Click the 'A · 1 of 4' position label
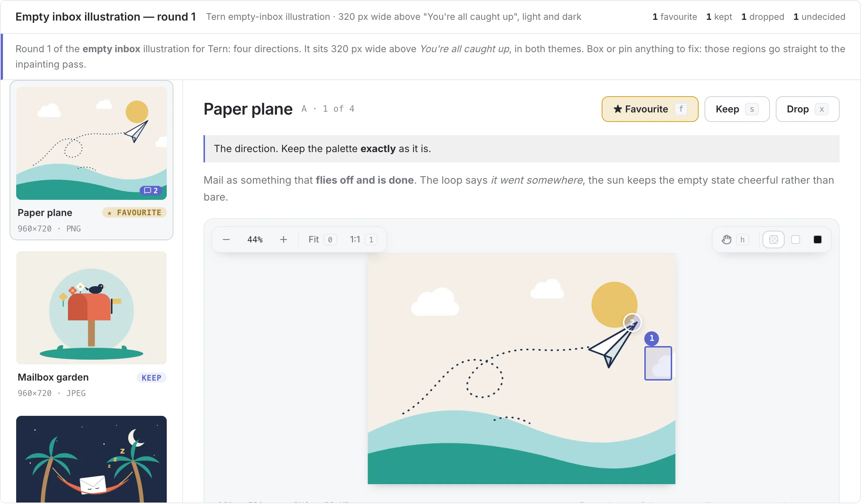 328,109
